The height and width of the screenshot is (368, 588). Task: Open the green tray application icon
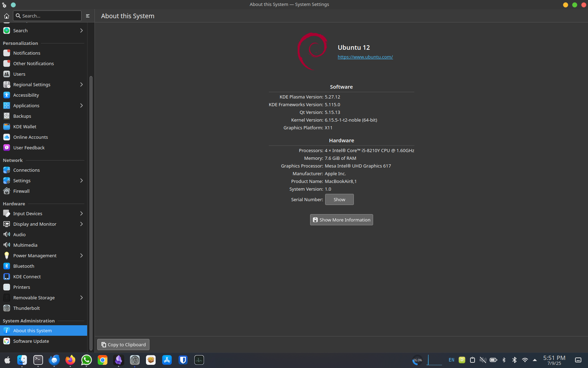pyautogui.click(x=462, y=360)
